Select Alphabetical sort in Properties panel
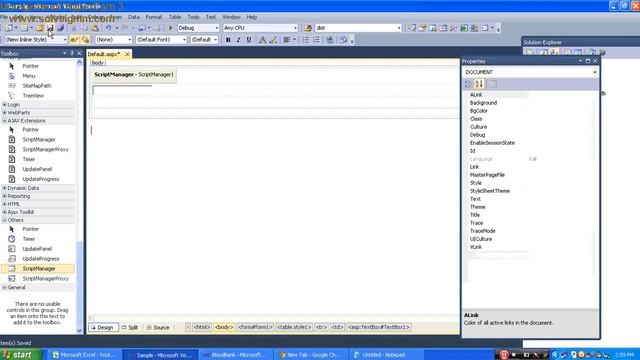This screenshot has width=640, height=360. click(x=479, y=84)
